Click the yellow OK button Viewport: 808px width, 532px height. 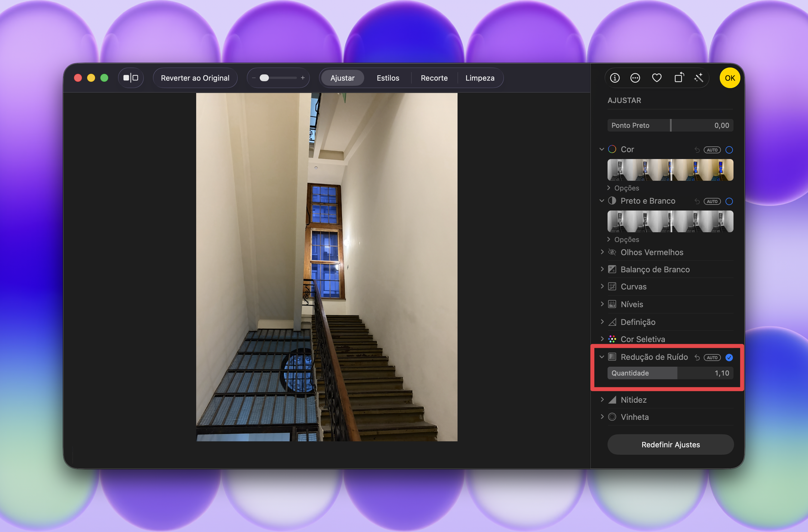(x=730, y=78)
